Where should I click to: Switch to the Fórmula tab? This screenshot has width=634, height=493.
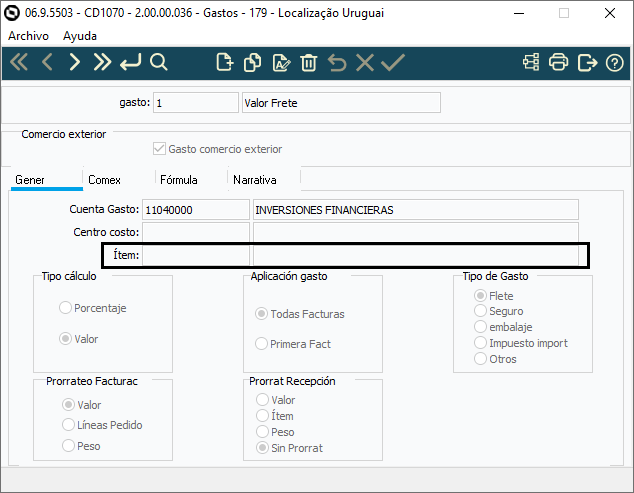click(179, 180)
